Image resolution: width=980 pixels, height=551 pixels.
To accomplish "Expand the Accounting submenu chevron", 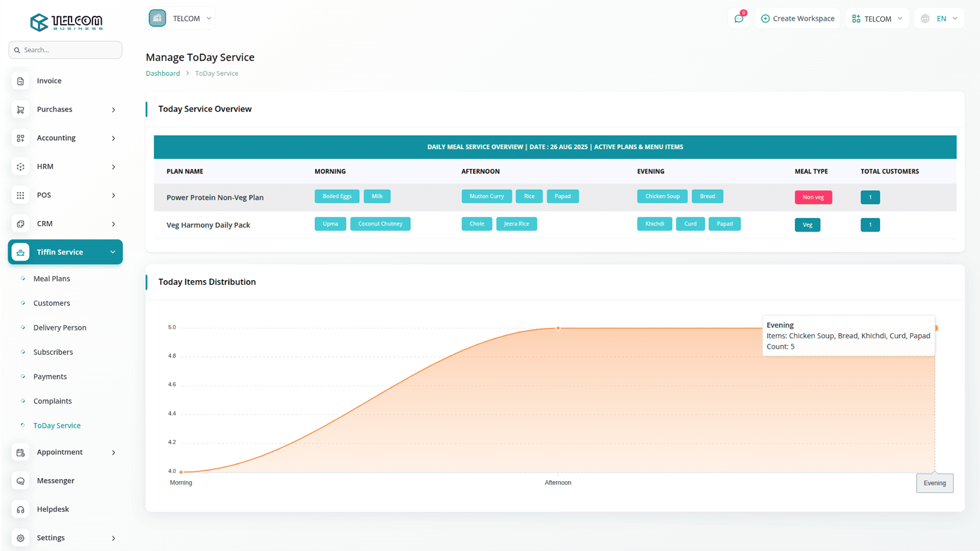I will click(113, 138).
